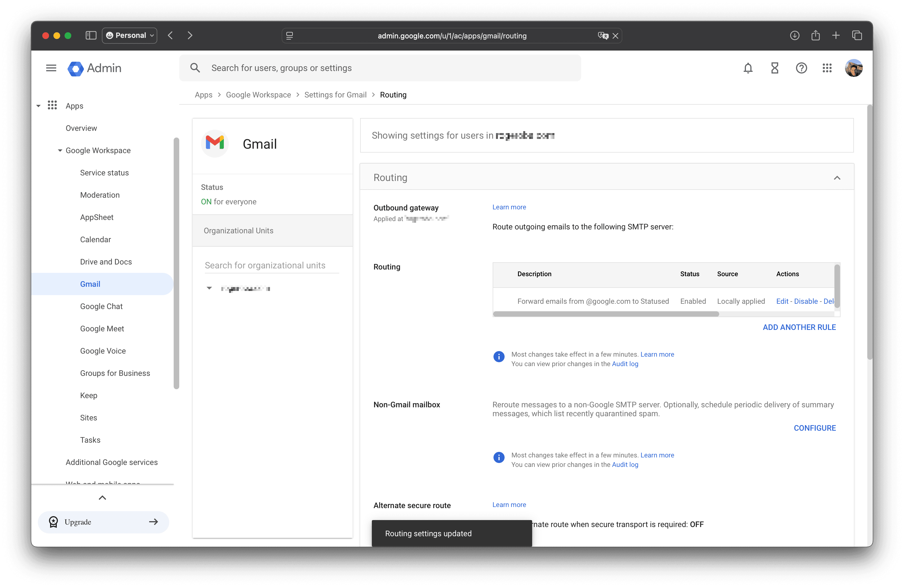Go to Settings for Gmail breadcrumb
The image size is (904, 588).
click(x=335, y=95)
